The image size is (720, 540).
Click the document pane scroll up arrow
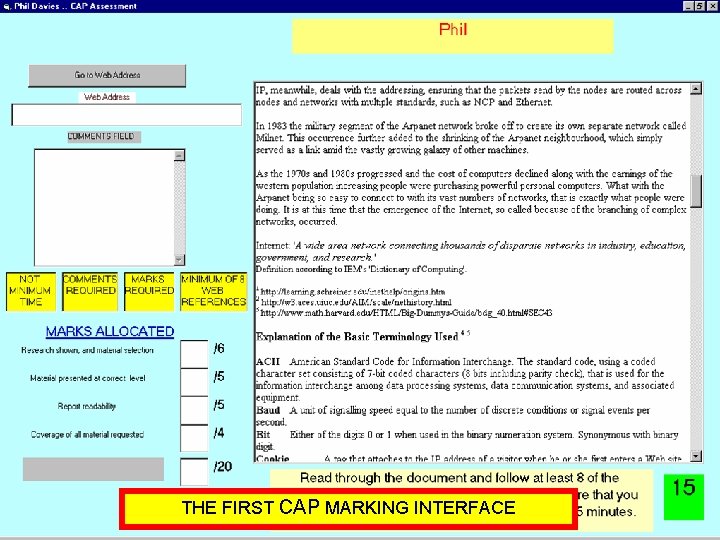[x=696, y=89]
